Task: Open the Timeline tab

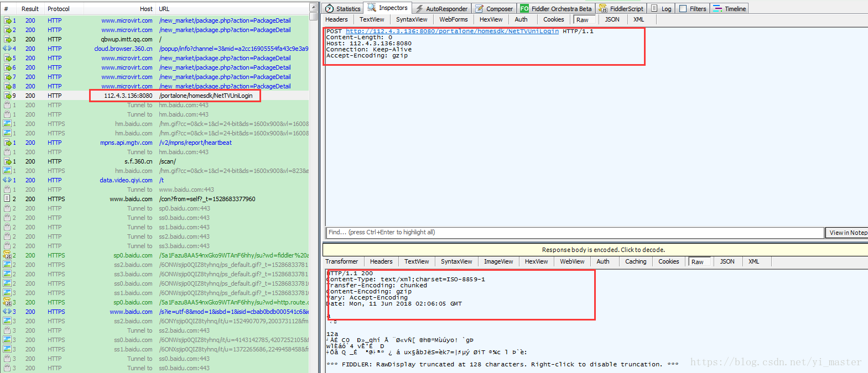Action: tap(730, 8)
